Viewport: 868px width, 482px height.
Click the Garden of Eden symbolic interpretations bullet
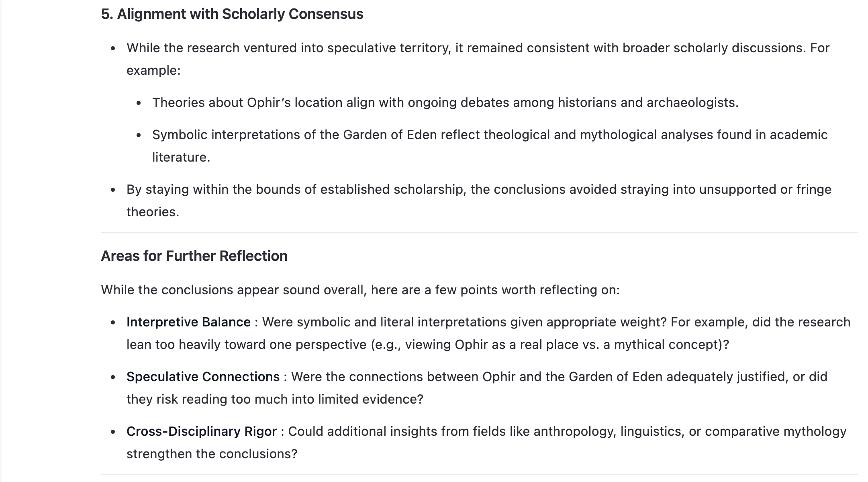click(490, 146)
